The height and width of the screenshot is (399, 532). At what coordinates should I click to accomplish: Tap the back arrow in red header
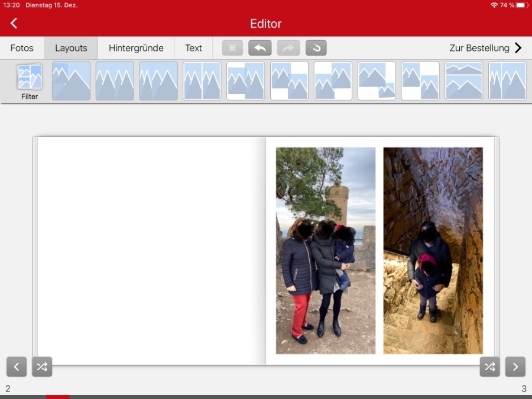pyautogui.click(x=14, y=23)
